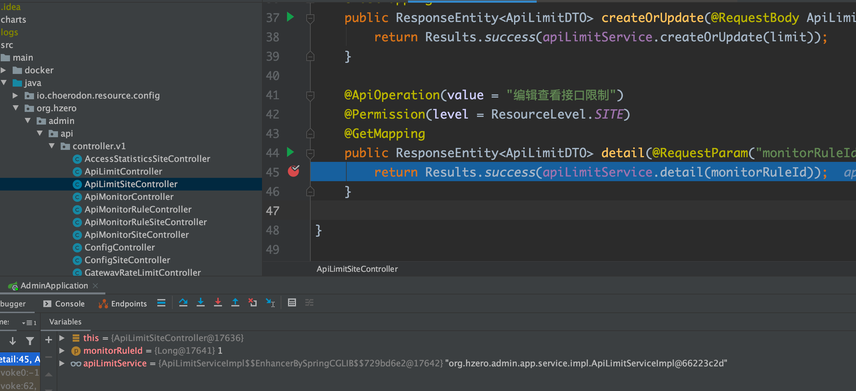Image resolution: width=856 pixels, height=391 pixels.
Task: Switch to the Console tab
Action: click(64, 304)
